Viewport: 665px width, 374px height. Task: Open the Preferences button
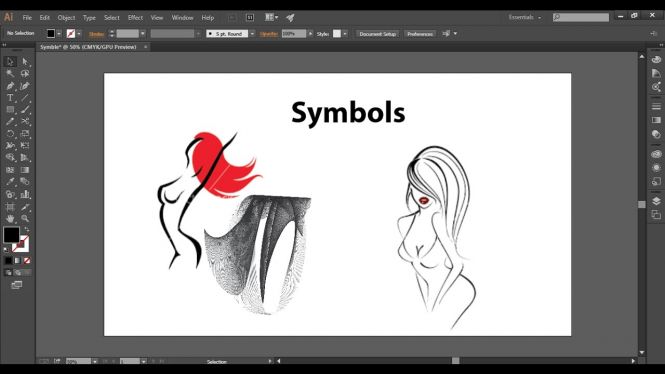tap(420, 34)
